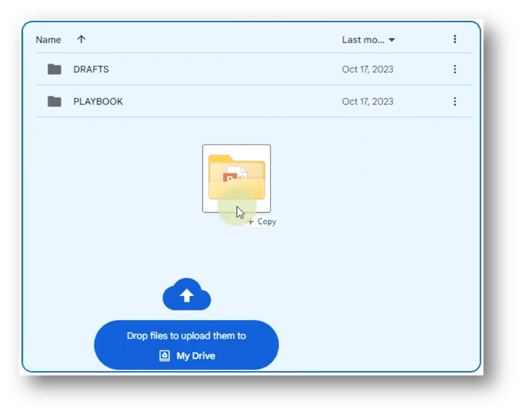Select the PLAYBOOK folder name

pos(98,101)
